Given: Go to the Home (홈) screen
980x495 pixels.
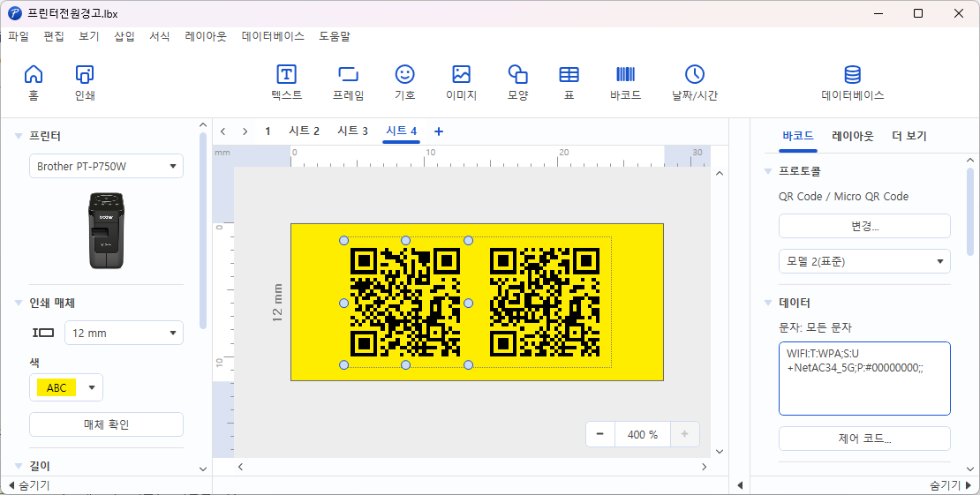Looking at the screenshot, I should click(34, 83).
